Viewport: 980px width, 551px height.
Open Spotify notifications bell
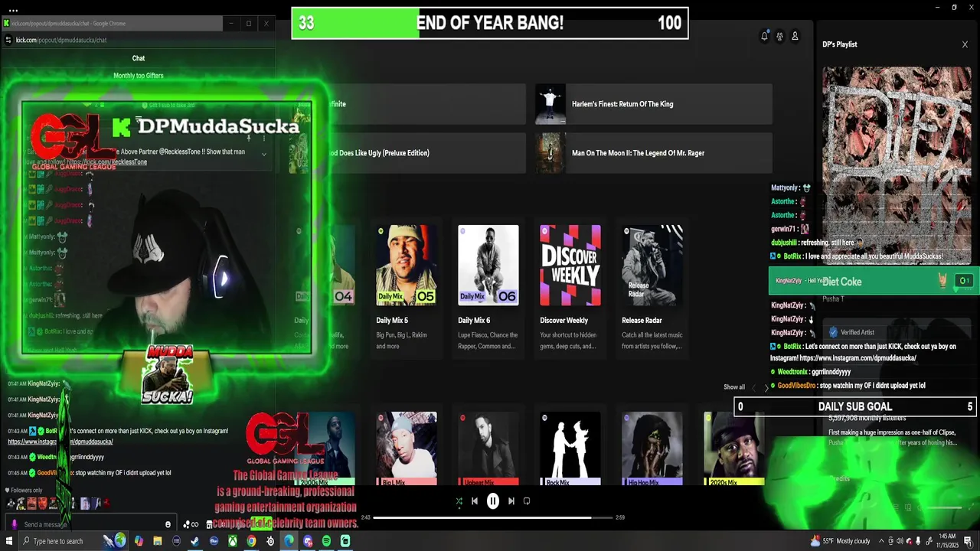click(764, 36)
